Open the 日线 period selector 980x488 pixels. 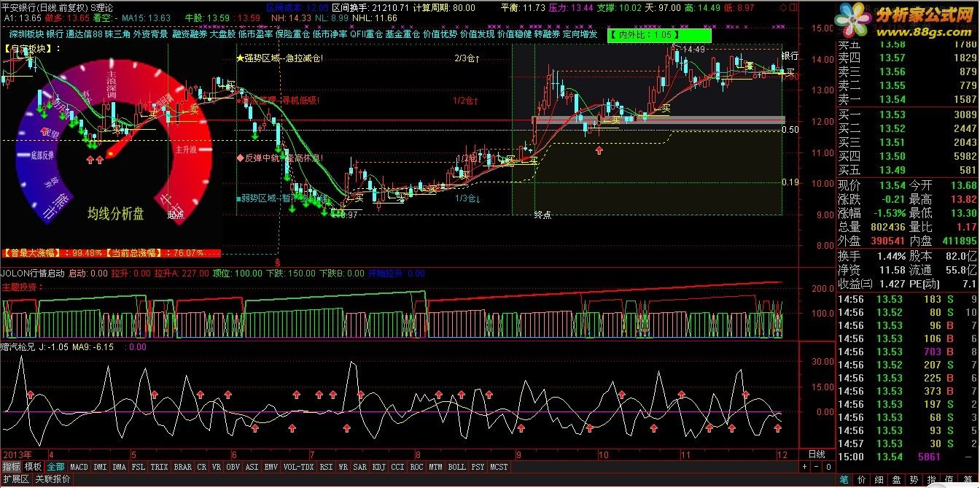coord(817,454)
